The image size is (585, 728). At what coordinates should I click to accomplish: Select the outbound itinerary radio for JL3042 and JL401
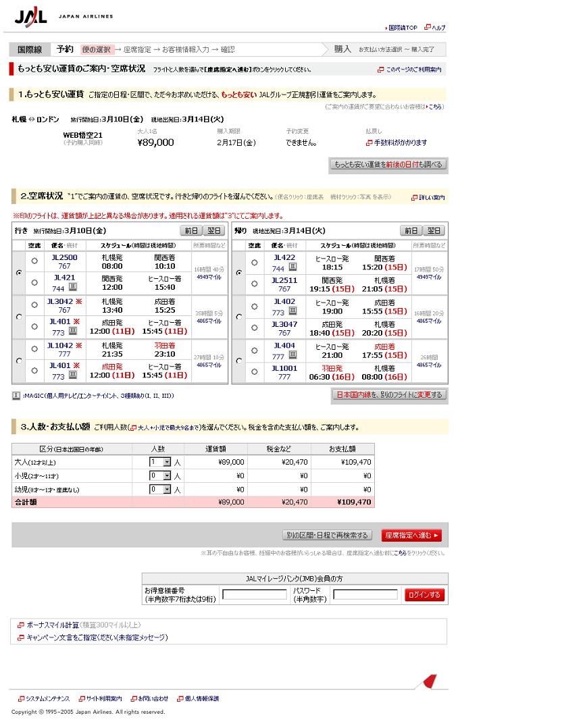point(19,317)
